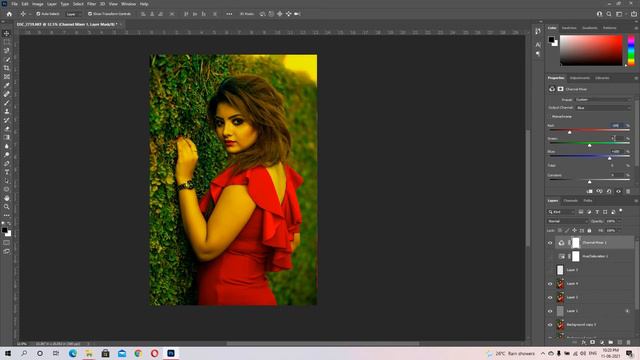This screenshot has width=640, height=360.
Task: Open Windows Start menu
Action: click(x=8, y=353)
